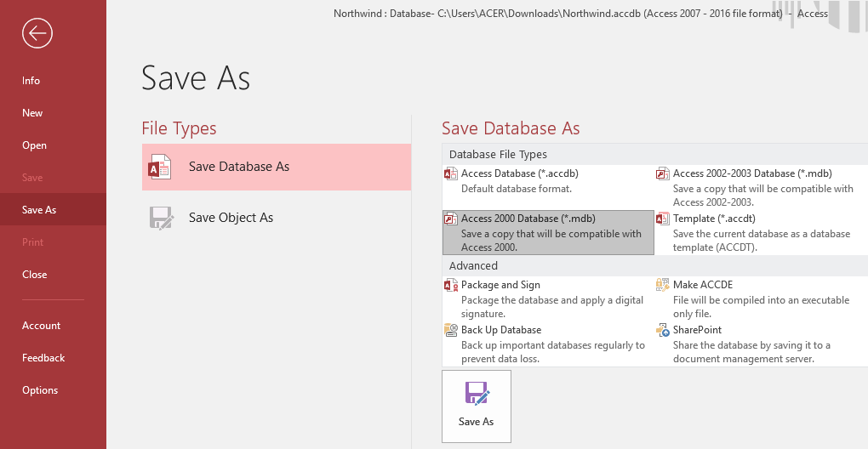Viewport: 868px width, 449px height.
Task: Click the Package and Sign icon
Action: point(451,286)
